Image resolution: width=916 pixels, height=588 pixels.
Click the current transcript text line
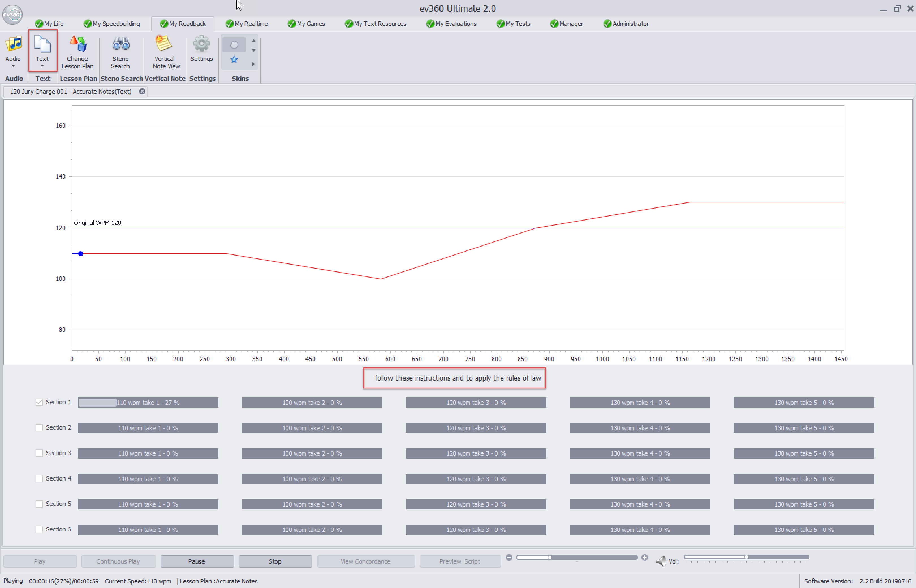click(458, 378)
